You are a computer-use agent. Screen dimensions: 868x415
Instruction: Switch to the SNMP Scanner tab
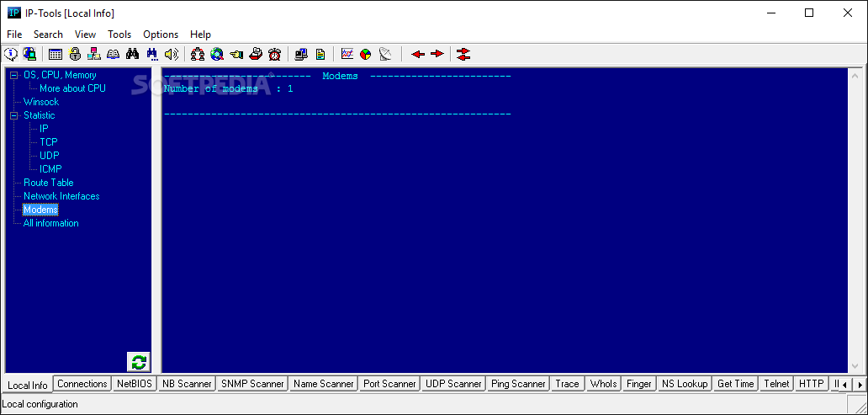[252, 383]
